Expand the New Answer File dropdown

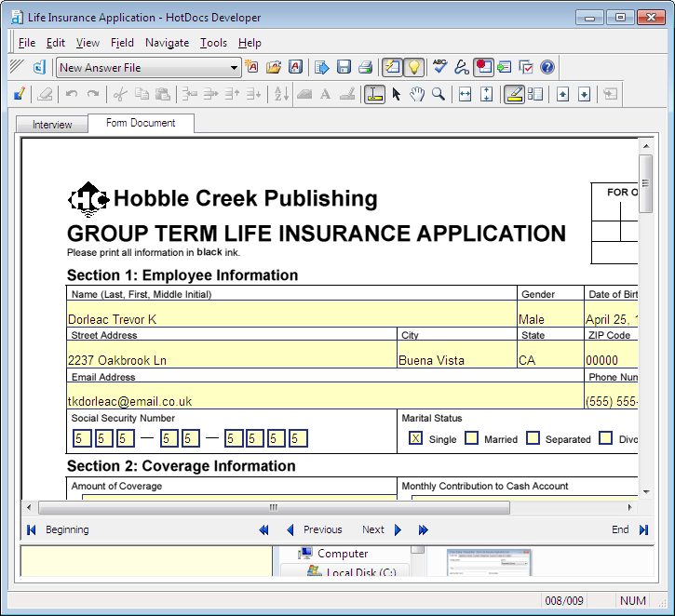tap(235, 68)
